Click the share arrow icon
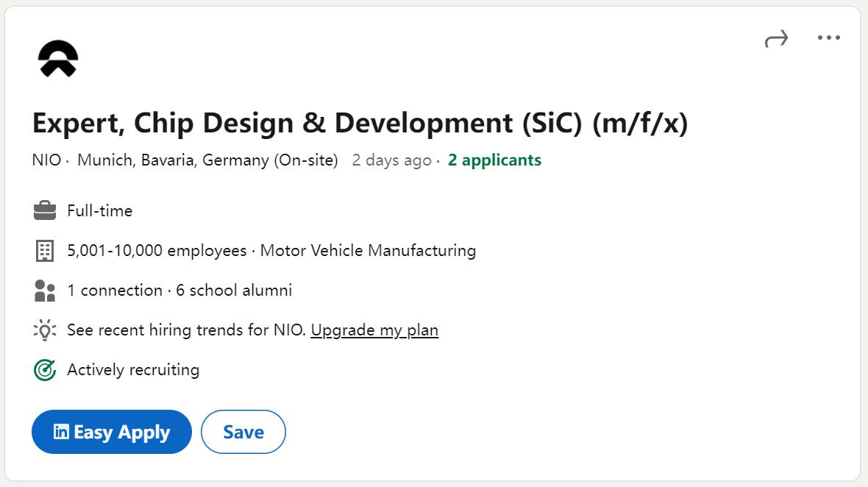 [x=778, y=38]
